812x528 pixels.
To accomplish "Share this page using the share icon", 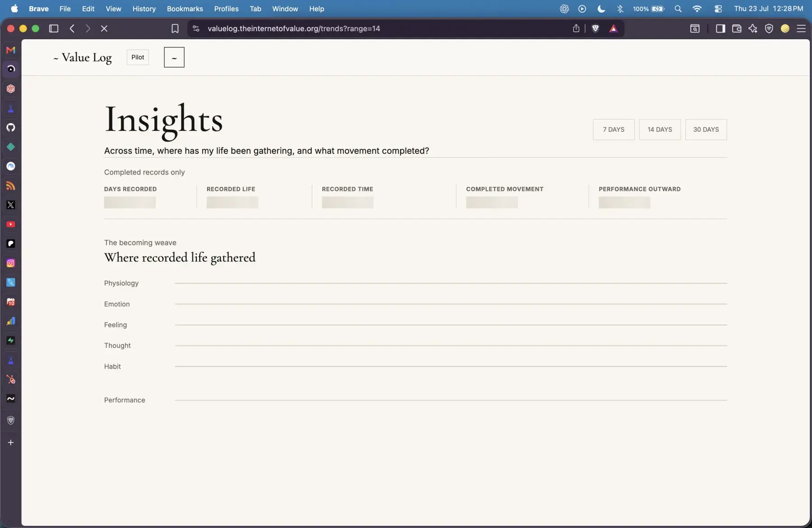I will pyautogui.click(x=576, y=28).
